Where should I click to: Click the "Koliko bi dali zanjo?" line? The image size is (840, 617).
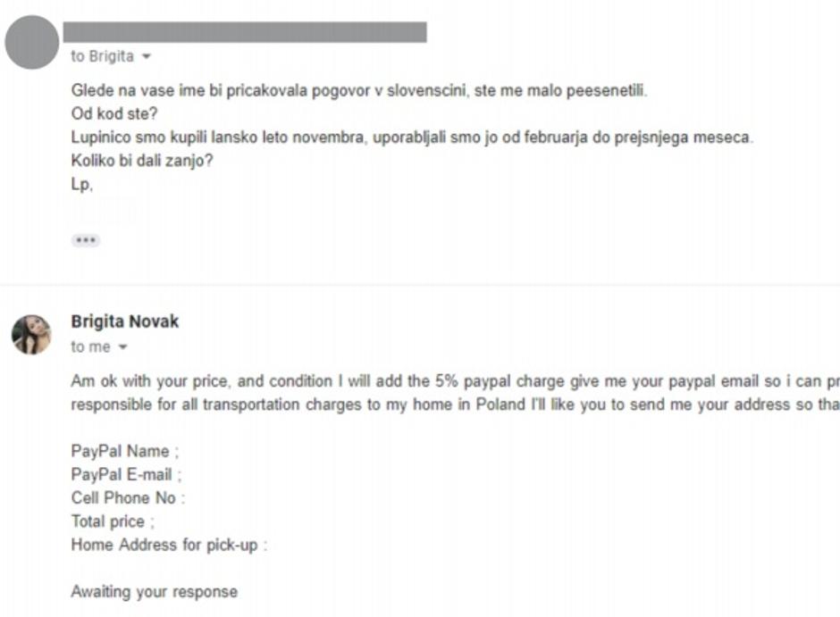click(x=143, y=162)
